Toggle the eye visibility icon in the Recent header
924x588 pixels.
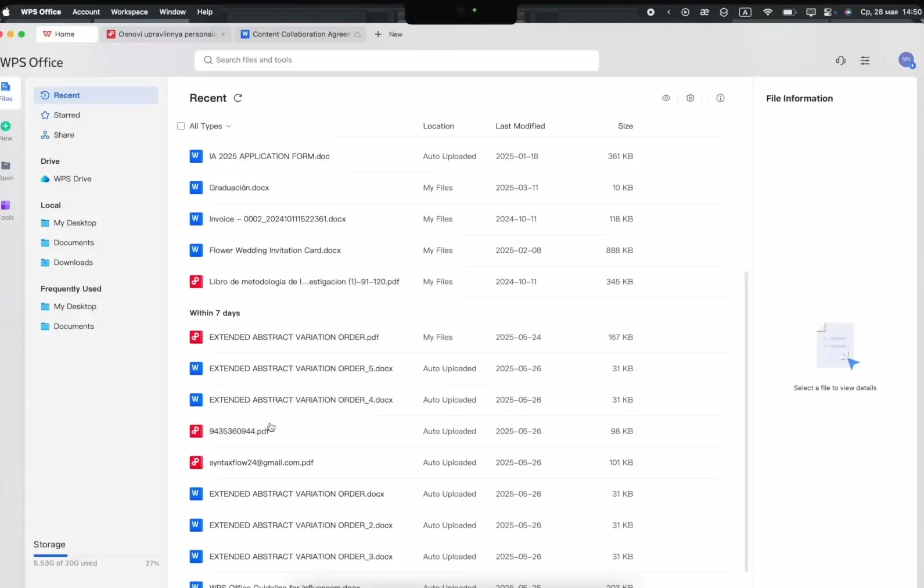pyautogui.click(x=666, y=98)
